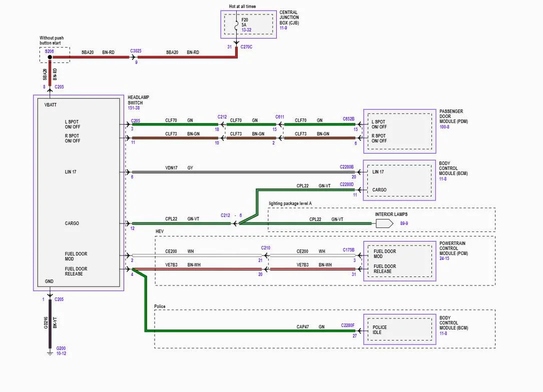Select the Police Idle module box
This screenshot has width=543, height=392.
399,329
